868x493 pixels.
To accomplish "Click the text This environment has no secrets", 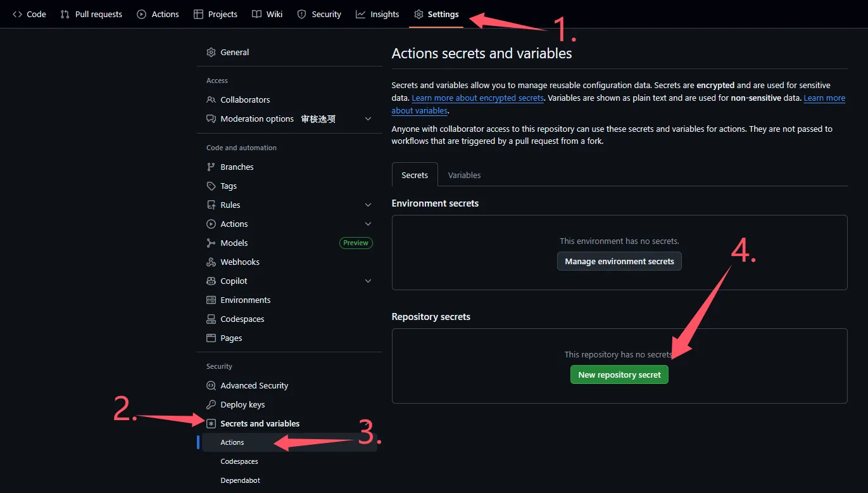I will [619, 241].
